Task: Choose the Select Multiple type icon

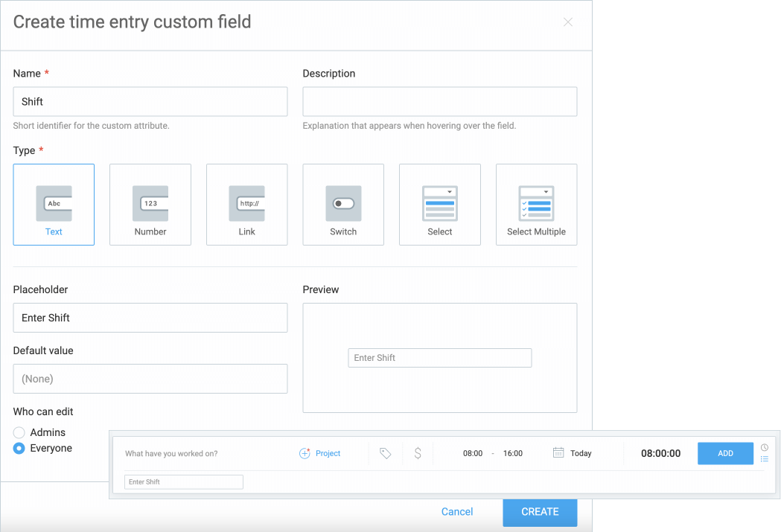Action: click(x=536, y=204)
